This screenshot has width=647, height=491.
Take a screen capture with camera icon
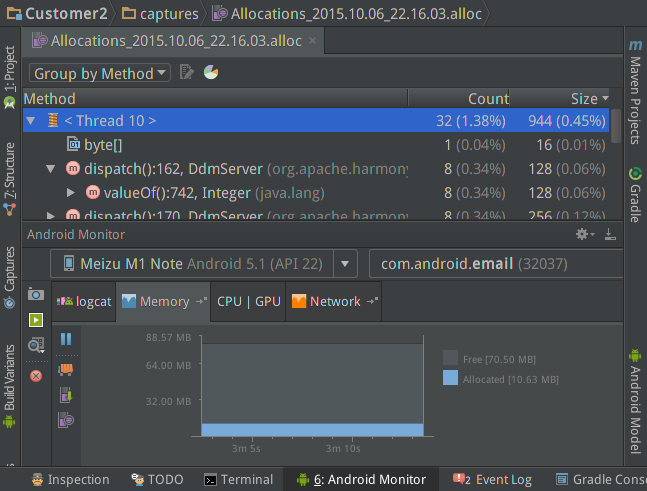point(36,294)
